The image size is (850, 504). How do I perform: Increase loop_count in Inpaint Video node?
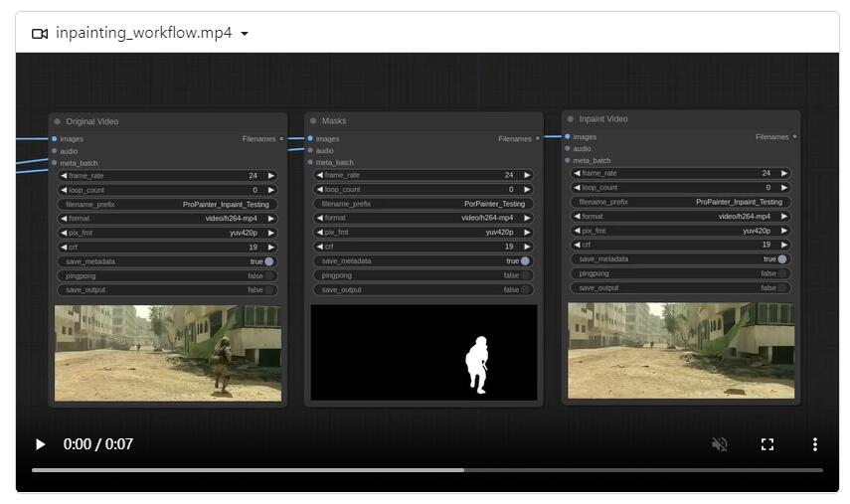tap(783, 188)
